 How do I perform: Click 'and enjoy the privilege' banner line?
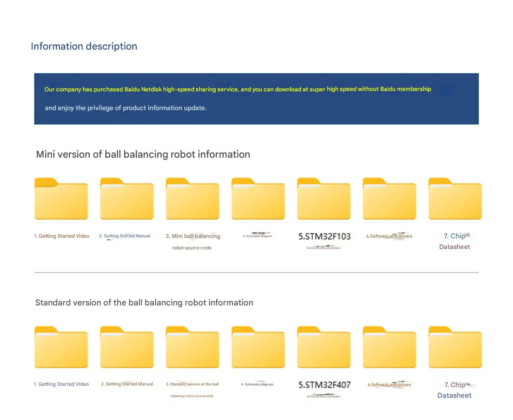coord(126,108)
